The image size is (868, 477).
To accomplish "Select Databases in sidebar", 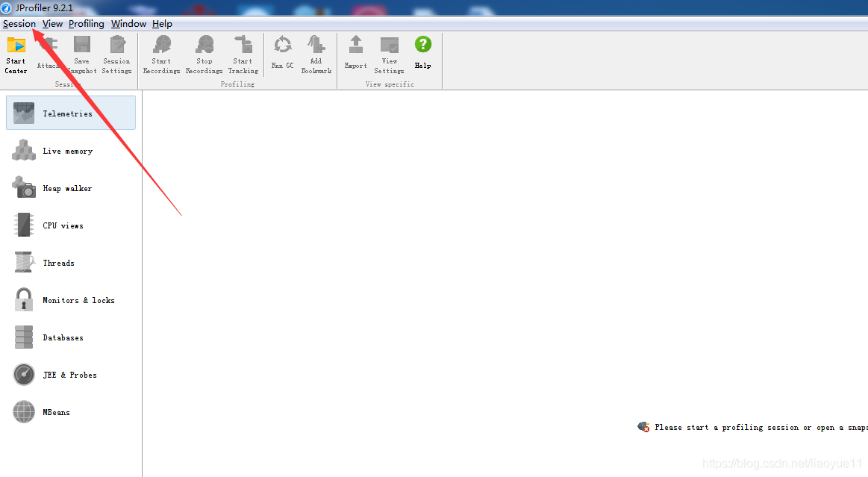I will click(x=71, y=337).
